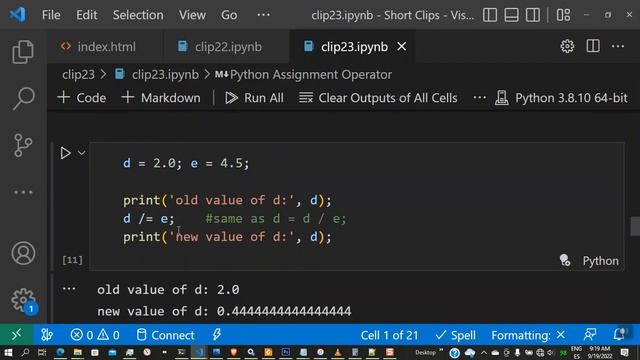Screen dimensions: 640x360
Task: Add a new Code cell
Action: tap(82, 98)
